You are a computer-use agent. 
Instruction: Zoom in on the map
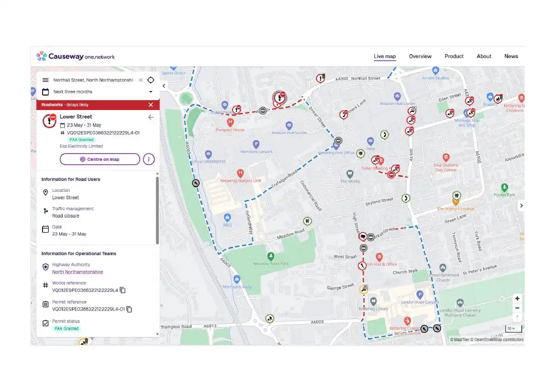517,298
